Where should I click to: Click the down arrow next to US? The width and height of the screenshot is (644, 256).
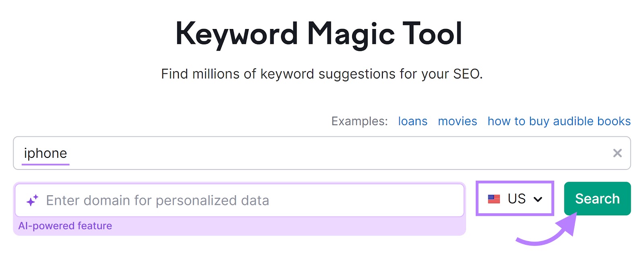point(538,198)
